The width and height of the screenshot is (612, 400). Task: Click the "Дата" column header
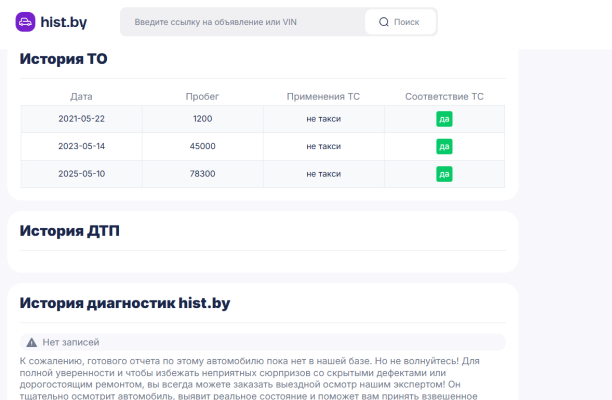point(81,97)
